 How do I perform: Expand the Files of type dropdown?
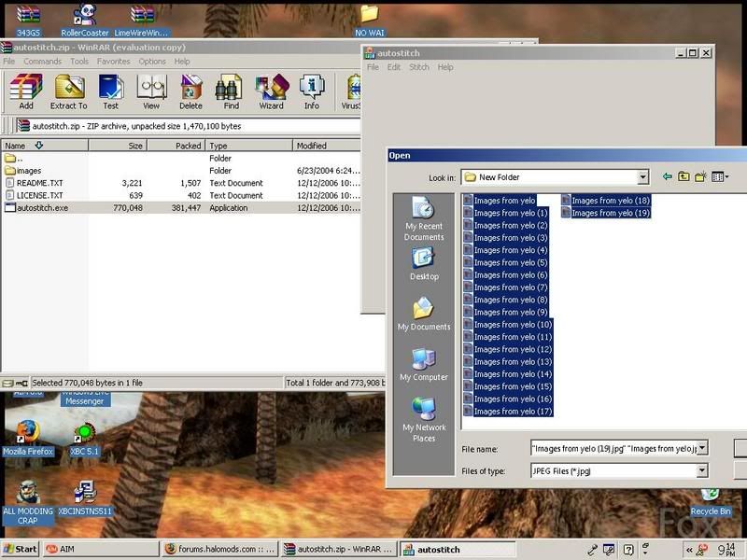702,471
